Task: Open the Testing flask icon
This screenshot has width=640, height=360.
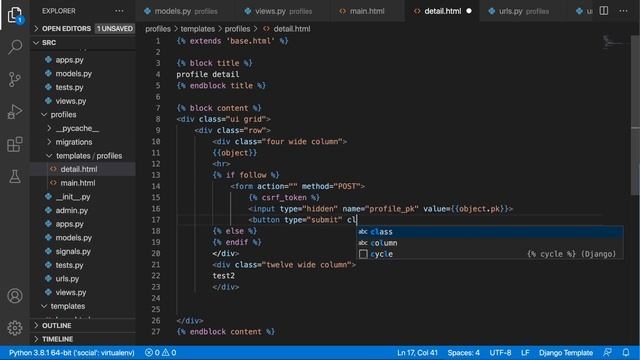Action: [15, 176]
